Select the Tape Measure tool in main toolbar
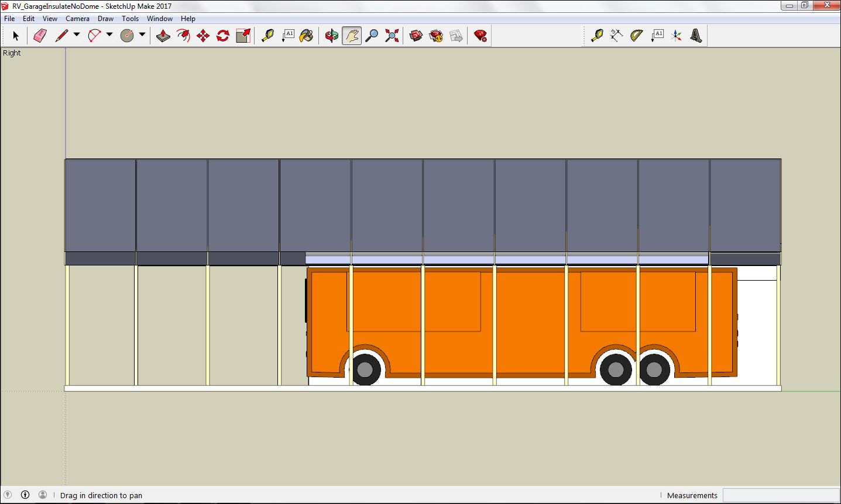The height and width of the screenshot is (504, 841). coord(267,36)
